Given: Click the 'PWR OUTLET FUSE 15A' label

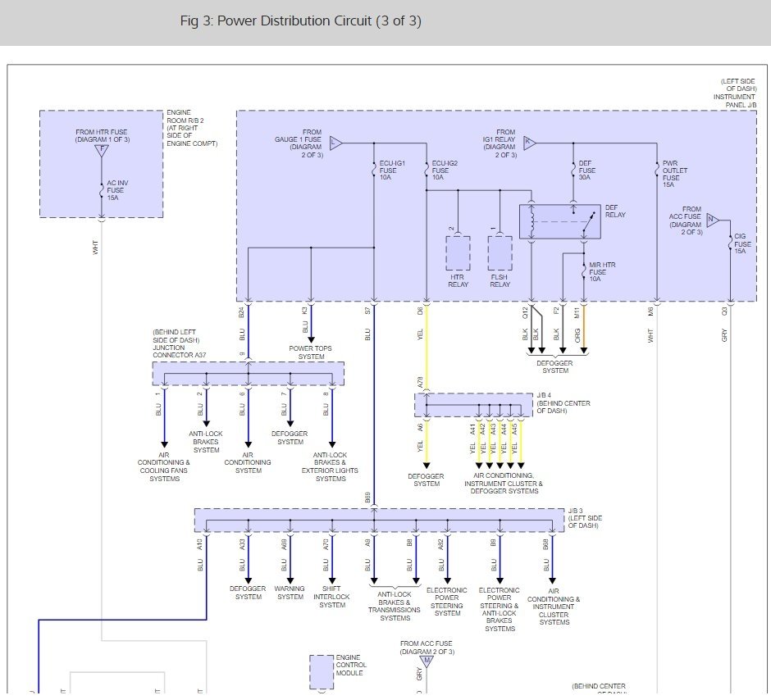Looking at the screenshot, I should click(674, 174).
